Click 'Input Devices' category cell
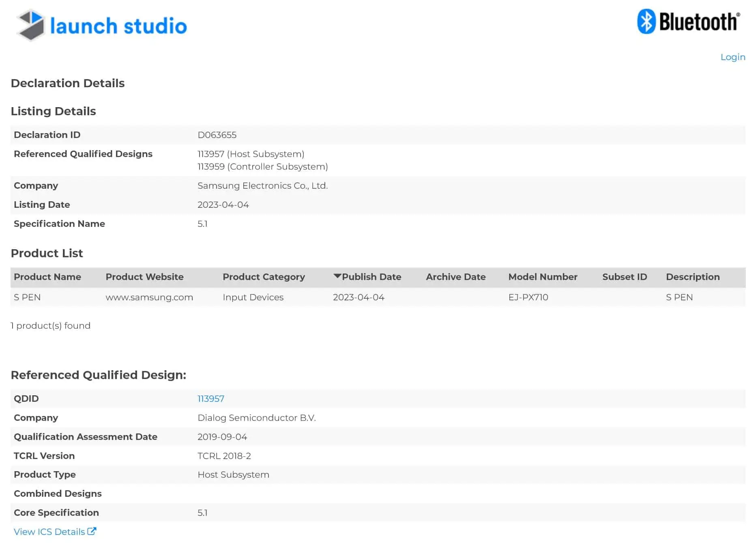This screenshot has height=543, width=756. pos(253,297)
